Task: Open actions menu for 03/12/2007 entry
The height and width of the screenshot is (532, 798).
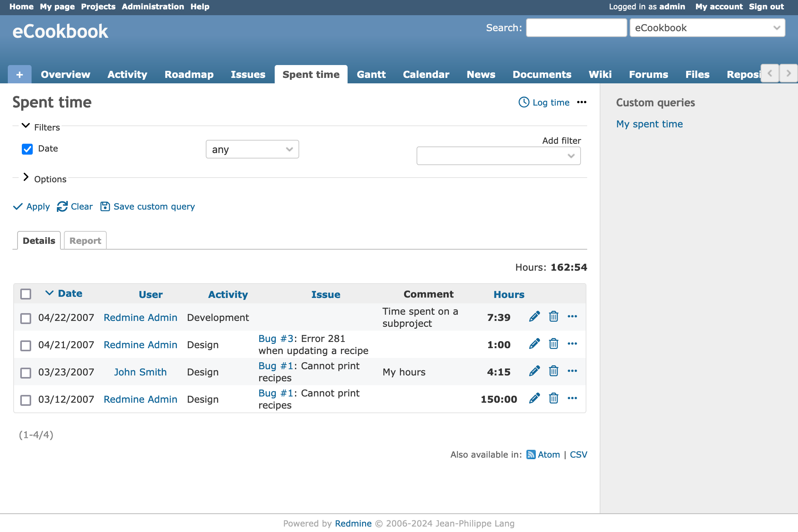Action: click(x=572, y=398)
